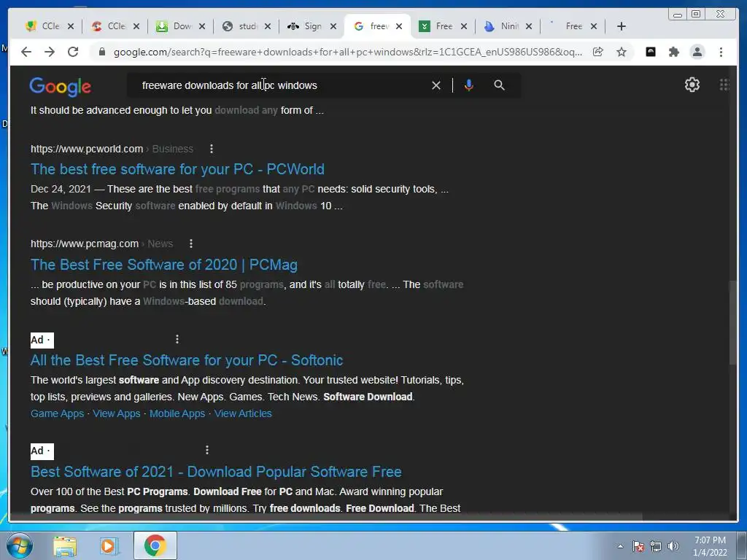Bookmark this page with star icon
The height and width of the screenshot is (560, 747).
(622, 52)
